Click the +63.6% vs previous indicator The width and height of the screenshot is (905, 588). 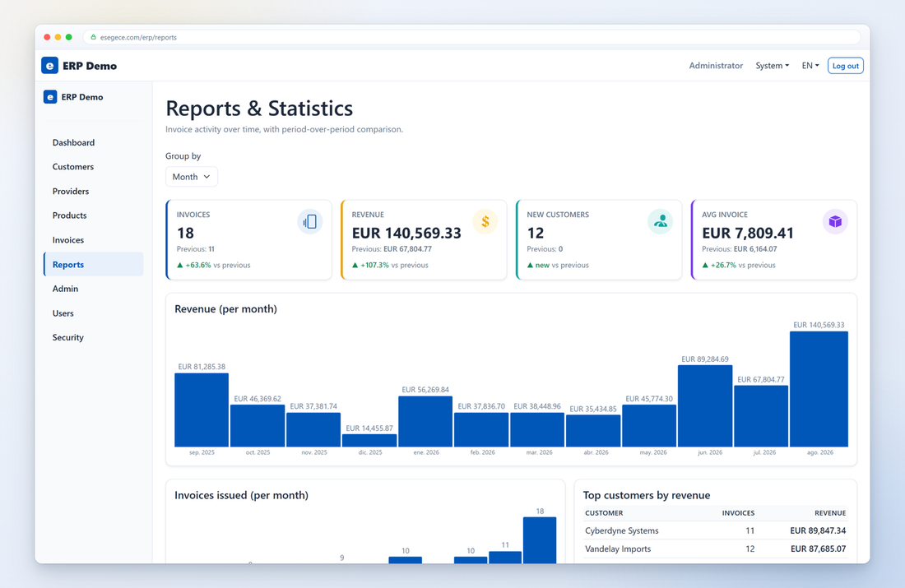(x=214, y=266)
